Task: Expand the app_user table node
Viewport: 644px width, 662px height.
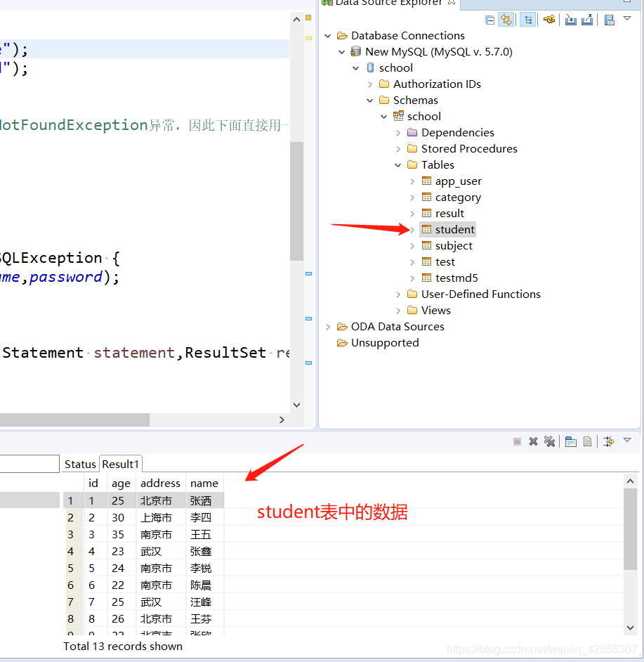Action: click(412, 181)
